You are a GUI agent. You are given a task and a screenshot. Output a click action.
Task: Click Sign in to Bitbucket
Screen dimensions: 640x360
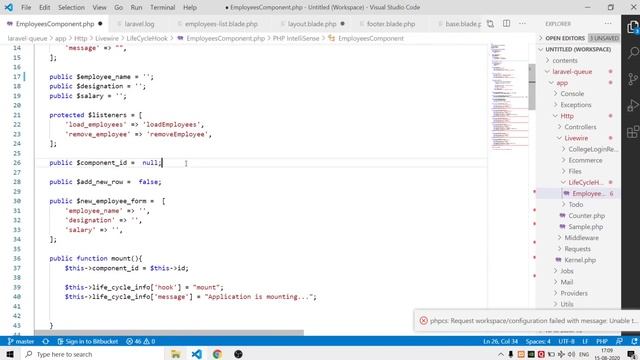click(x=88, y=341)
